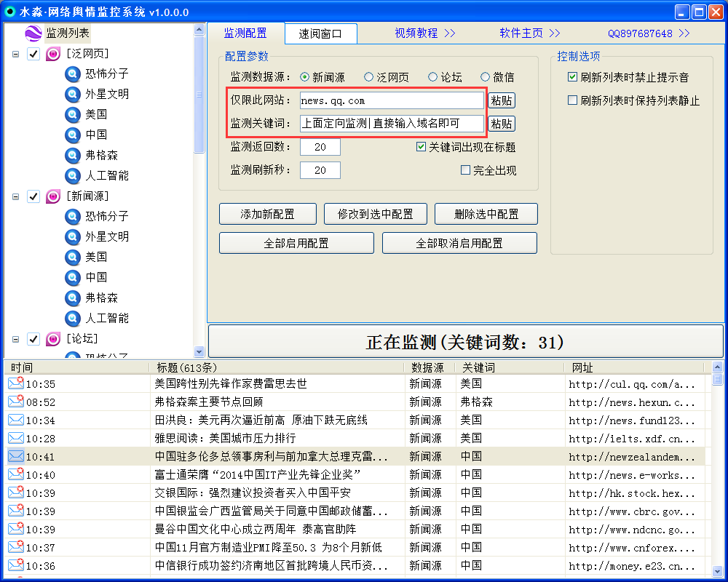Uncheck 关键词出现在标题 option

point(421,147)
